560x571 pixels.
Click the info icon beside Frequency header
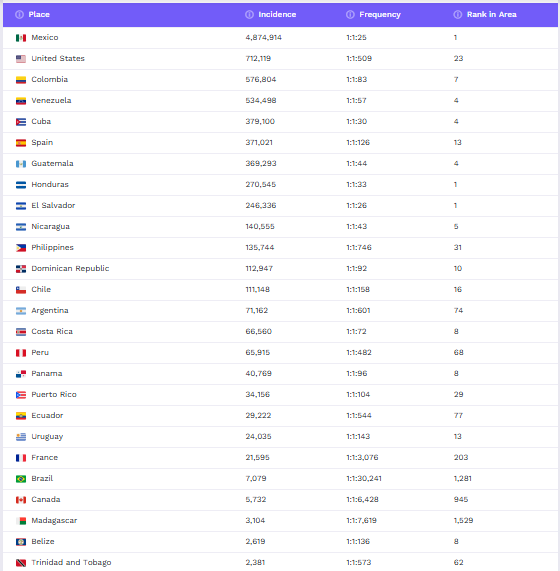point(350,15)
